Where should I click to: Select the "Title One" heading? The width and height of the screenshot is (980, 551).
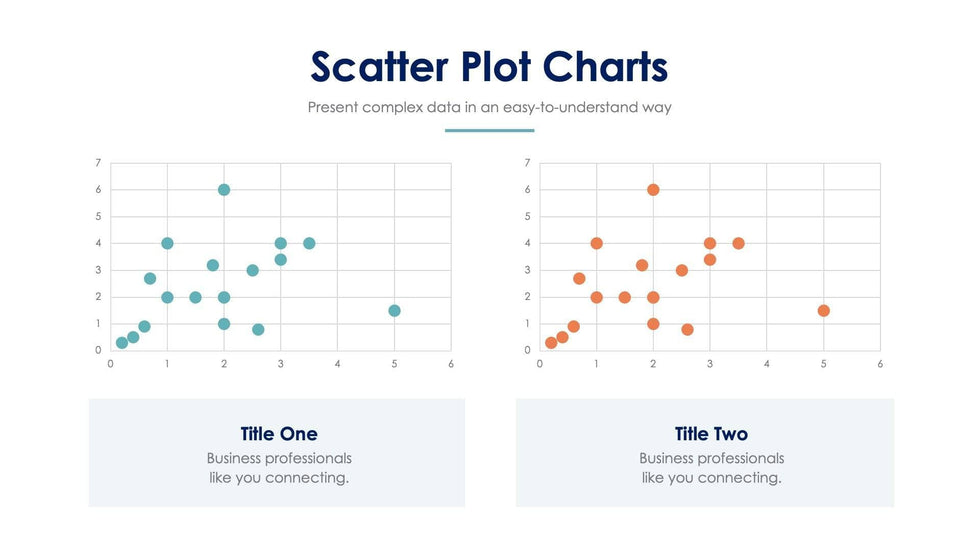click(x=279, y=434)
